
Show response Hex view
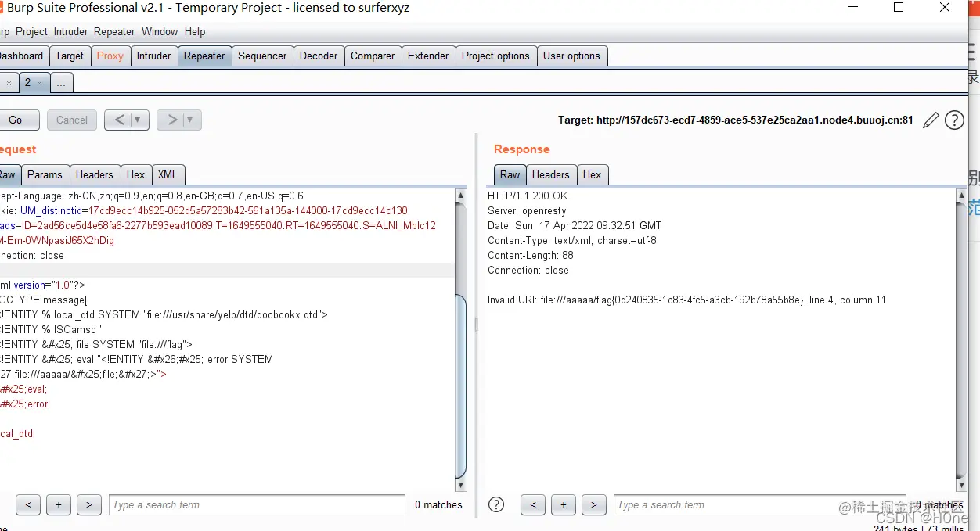(x=593, y=174)
